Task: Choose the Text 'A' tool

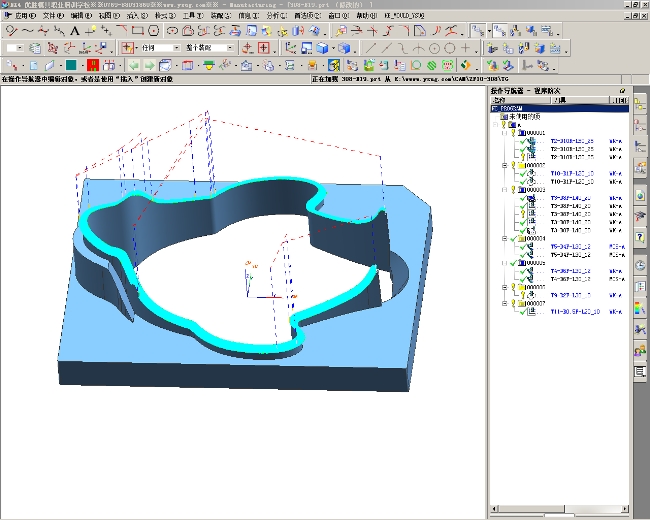Action: click(74, 31)
